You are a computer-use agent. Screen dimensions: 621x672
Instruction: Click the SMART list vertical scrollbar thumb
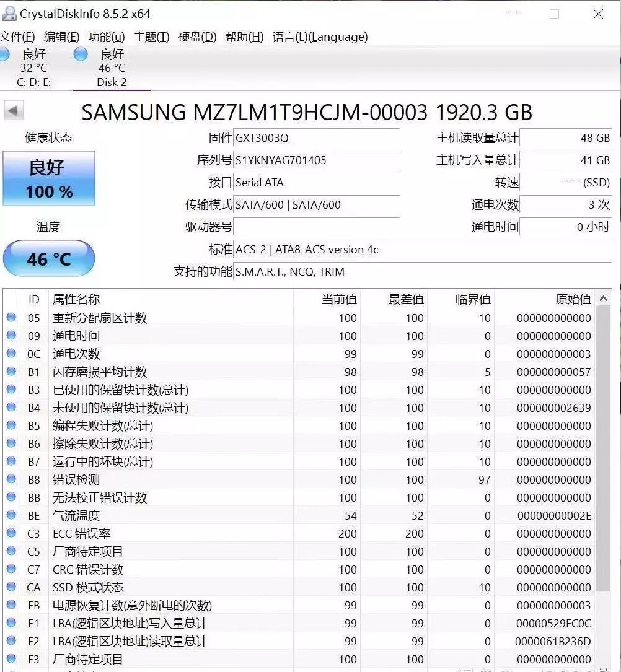(x=604, y=448)
